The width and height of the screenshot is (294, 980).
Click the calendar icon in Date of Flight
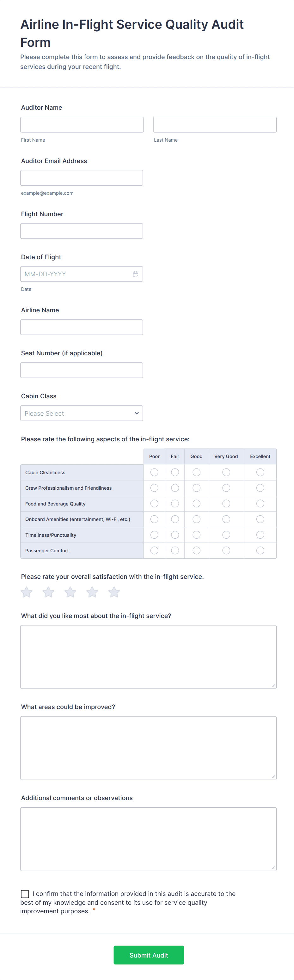coord(135,274)
